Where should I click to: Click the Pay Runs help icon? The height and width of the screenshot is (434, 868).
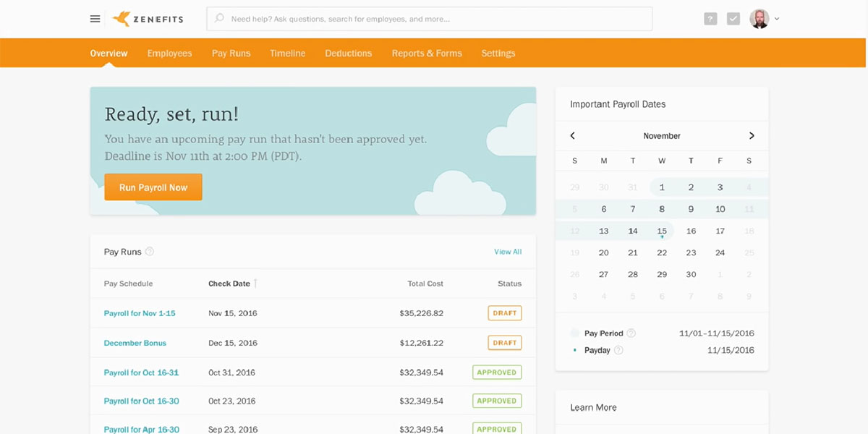click(150, 252)
